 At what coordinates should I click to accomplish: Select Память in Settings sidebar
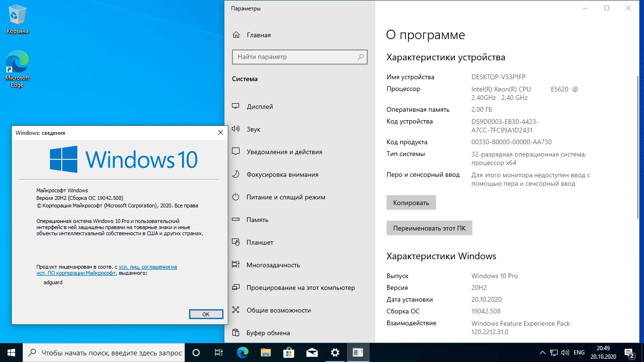(x=300, y=220)
